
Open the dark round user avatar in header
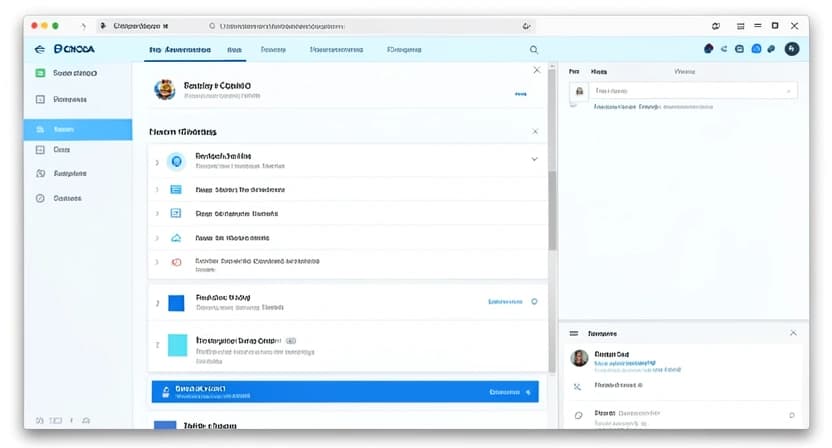792,48
